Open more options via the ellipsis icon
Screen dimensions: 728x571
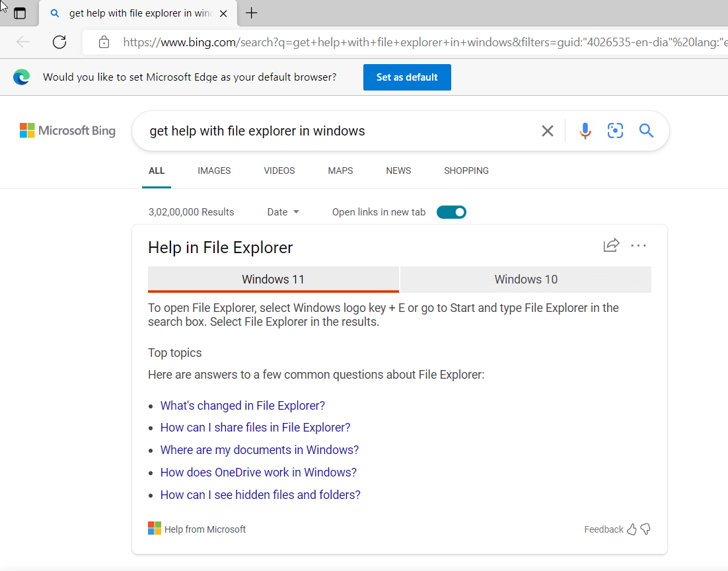(x=638, y=245)
